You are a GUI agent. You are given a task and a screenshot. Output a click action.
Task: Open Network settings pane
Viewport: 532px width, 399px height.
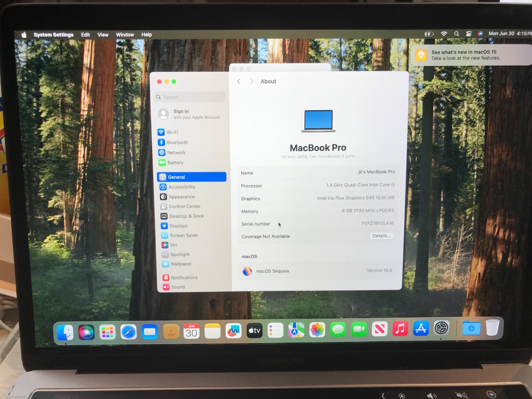[x=172, y=152]
